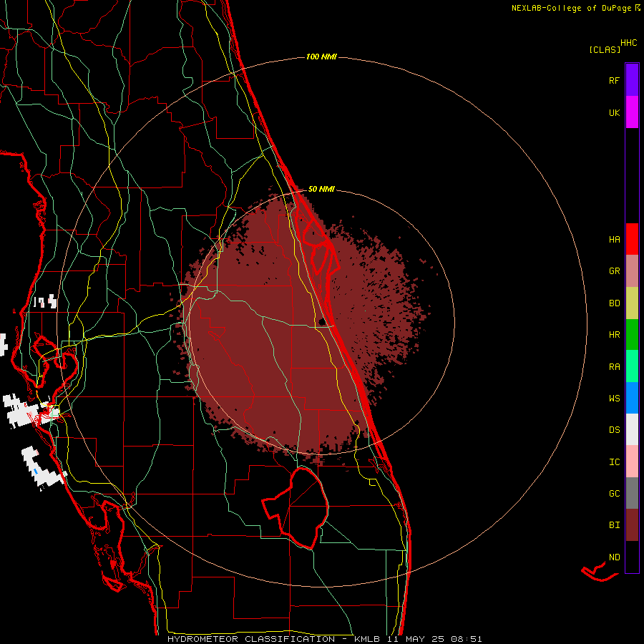Click the 11 MAY 25 date text
644x644 pixels.
[416, 639]
